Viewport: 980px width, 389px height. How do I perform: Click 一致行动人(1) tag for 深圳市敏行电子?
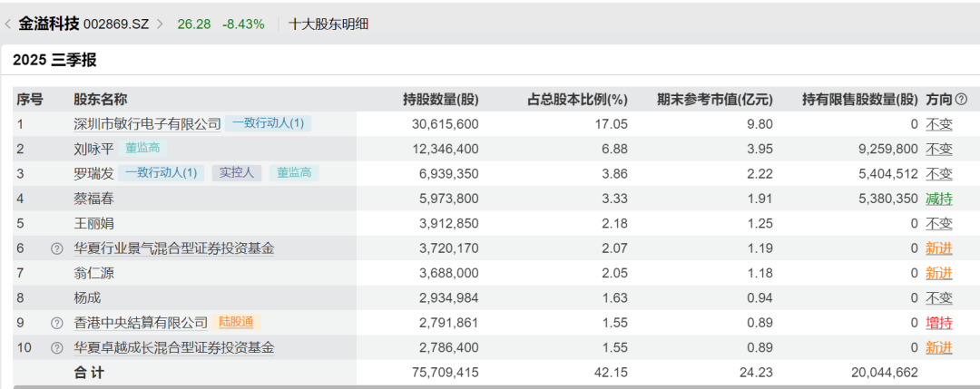pos(268,123)
